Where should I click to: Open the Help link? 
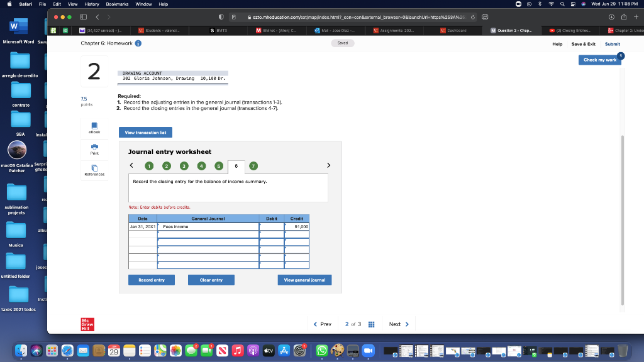[557, 44]
